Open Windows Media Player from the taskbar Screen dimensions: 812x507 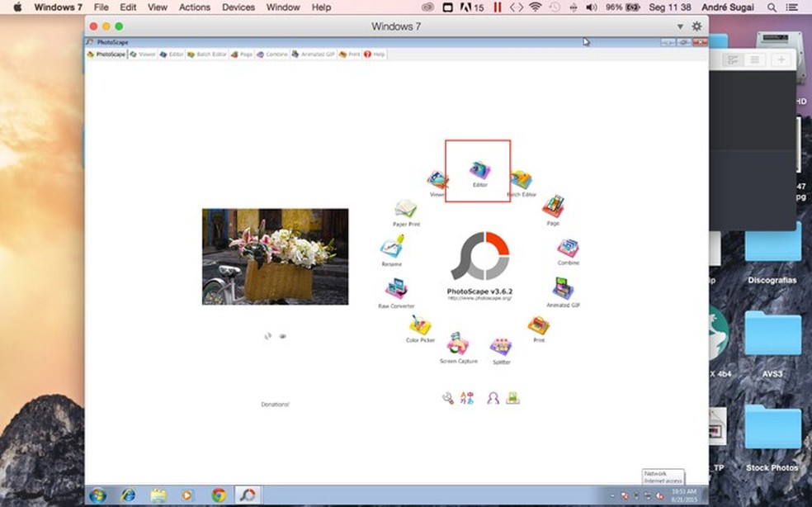(187, 495)
